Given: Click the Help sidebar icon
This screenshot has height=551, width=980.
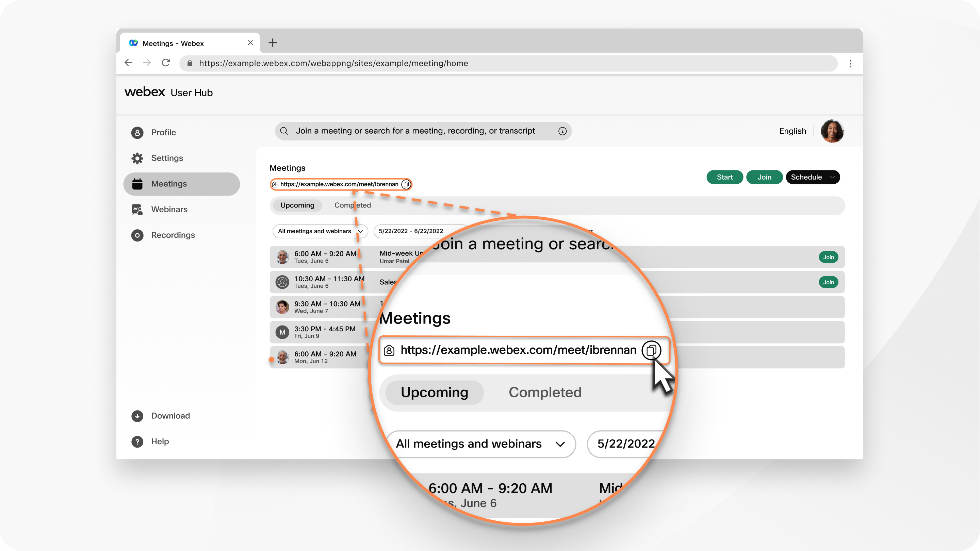Looking at the screenshot, I should [x=137, y=441].
